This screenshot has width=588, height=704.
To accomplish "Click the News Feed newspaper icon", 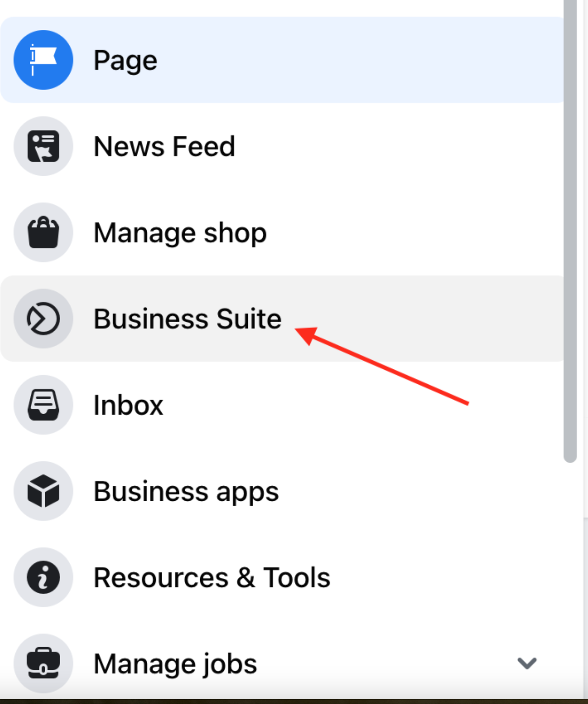I will (43, 146).
